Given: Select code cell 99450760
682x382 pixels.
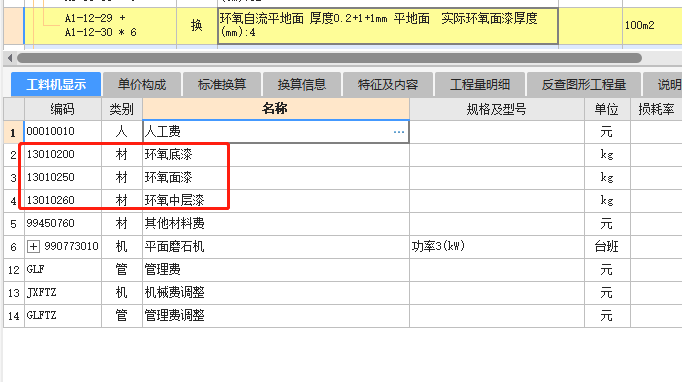Looking at the screenshot, I should point(63,224).
